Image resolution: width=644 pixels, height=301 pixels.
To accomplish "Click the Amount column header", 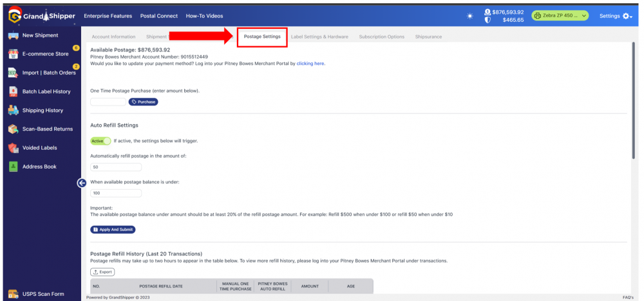I will click(x=309, y=286).
